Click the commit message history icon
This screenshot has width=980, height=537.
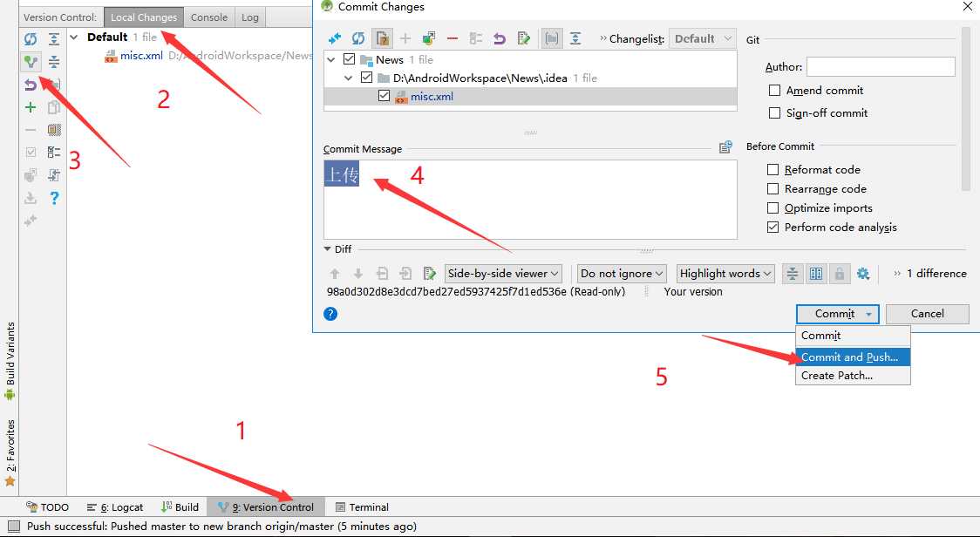point(725,147)
